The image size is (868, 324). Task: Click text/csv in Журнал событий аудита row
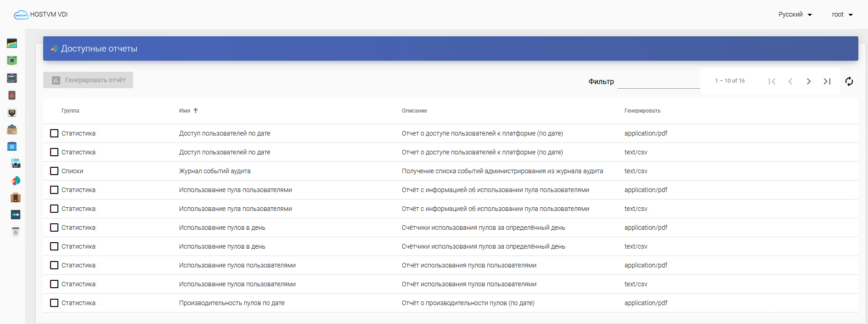click(636, 171)
